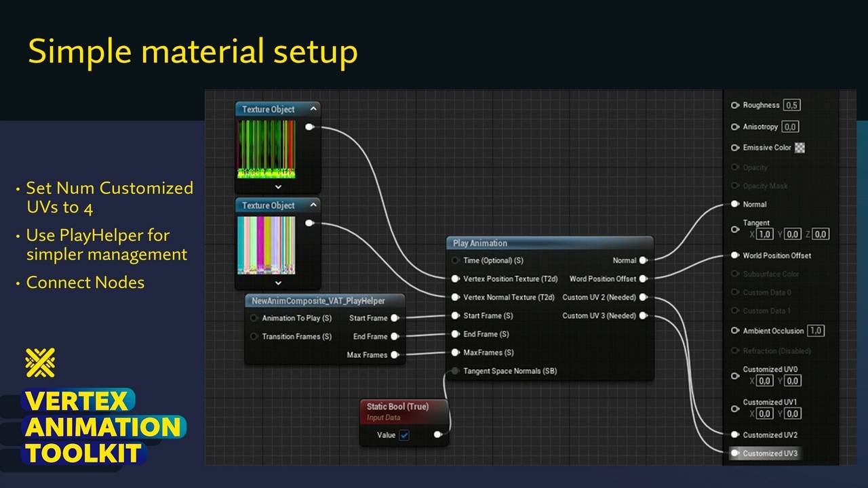Expand the chevron below the pink texture preview
Screen dimensions: 868x488
(x=278, y=283)
